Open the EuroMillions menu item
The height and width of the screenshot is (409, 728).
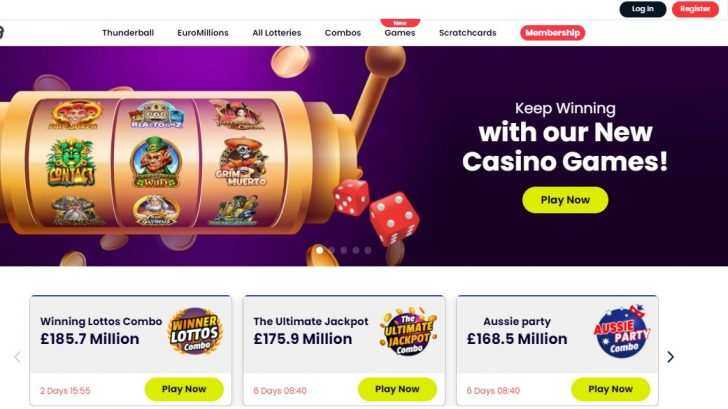[x=203, y=33]
